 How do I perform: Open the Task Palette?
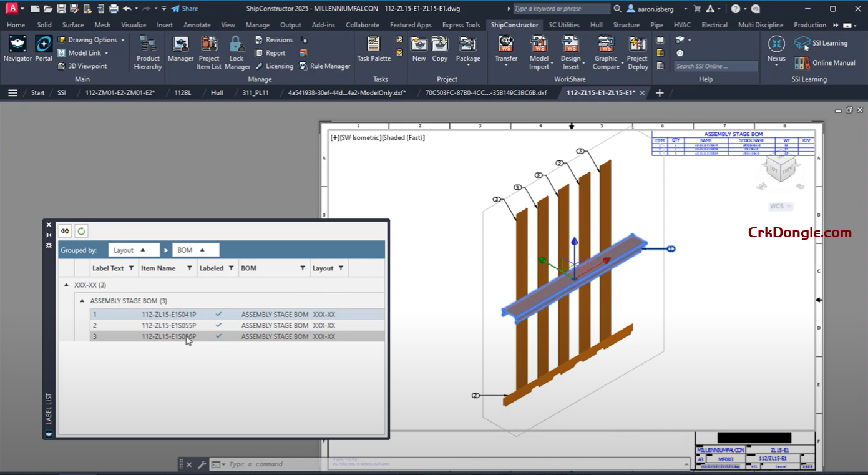pyautogui.click(x=374, y=49)
